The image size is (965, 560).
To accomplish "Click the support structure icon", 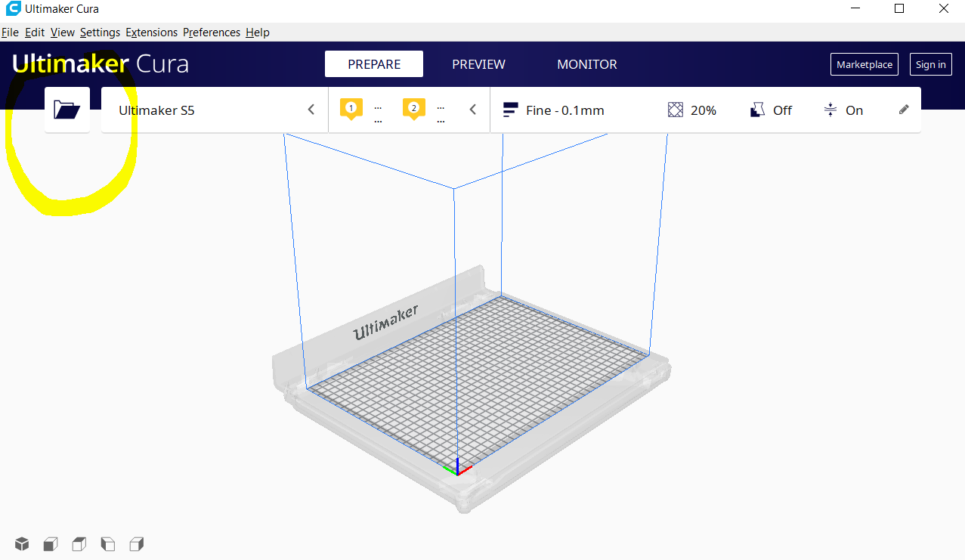I will [758, 110].
